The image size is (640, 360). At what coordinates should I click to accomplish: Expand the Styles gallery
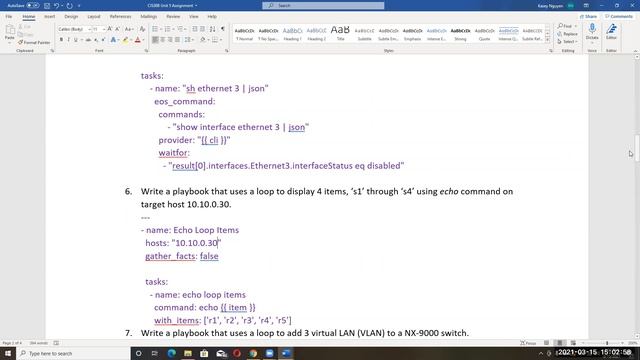coord(548,40)
